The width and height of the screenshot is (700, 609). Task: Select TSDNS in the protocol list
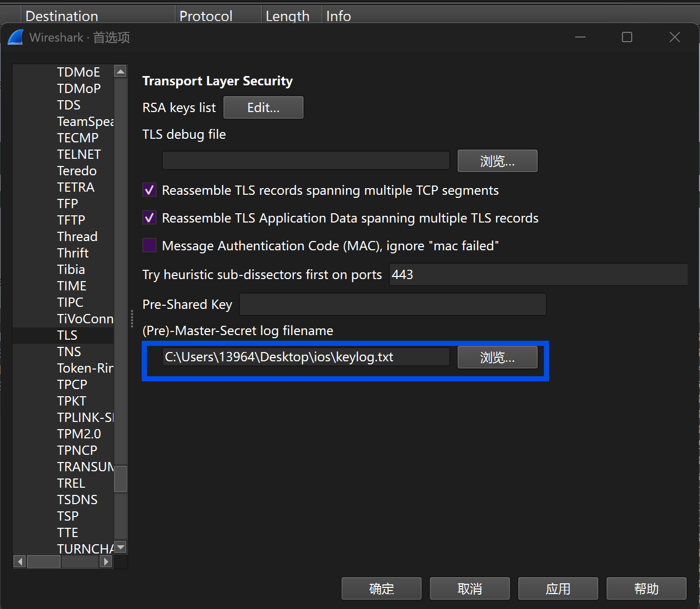click(77, 500)
